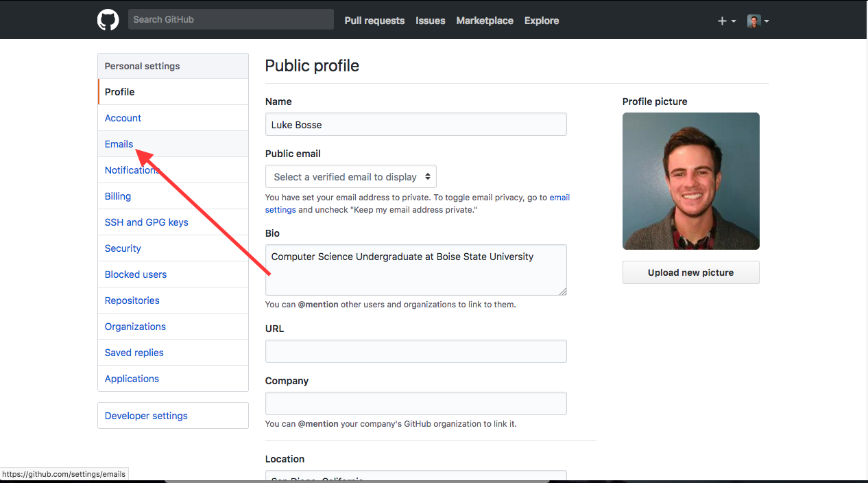Click the Personal settings header text
This screenshot has width=868, height=483.
(142, 67)
